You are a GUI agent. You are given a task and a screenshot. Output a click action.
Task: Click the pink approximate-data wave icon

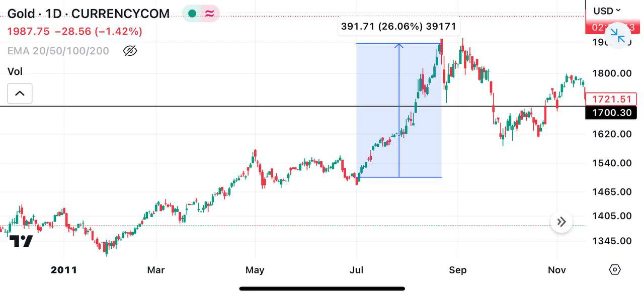coord(210,14)
